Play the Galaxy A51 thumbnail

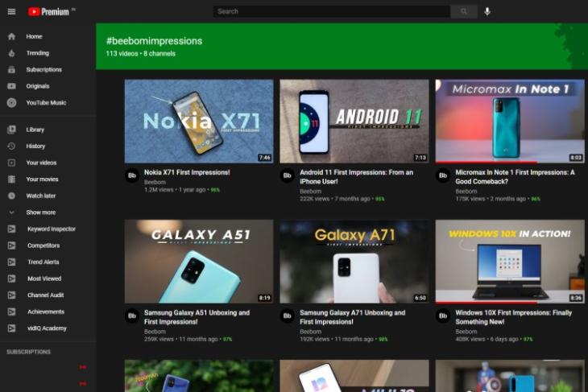(199, 262)
